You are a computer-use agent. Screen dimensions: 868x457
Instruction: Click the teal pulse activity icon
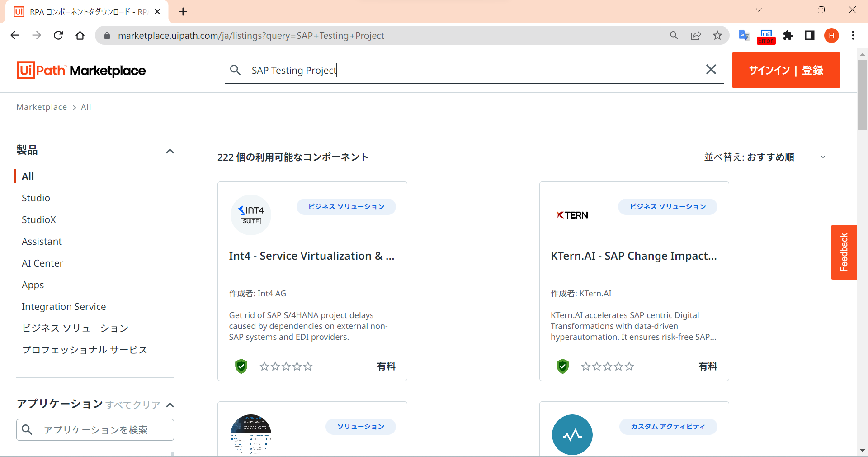click(x=572, y=435)
